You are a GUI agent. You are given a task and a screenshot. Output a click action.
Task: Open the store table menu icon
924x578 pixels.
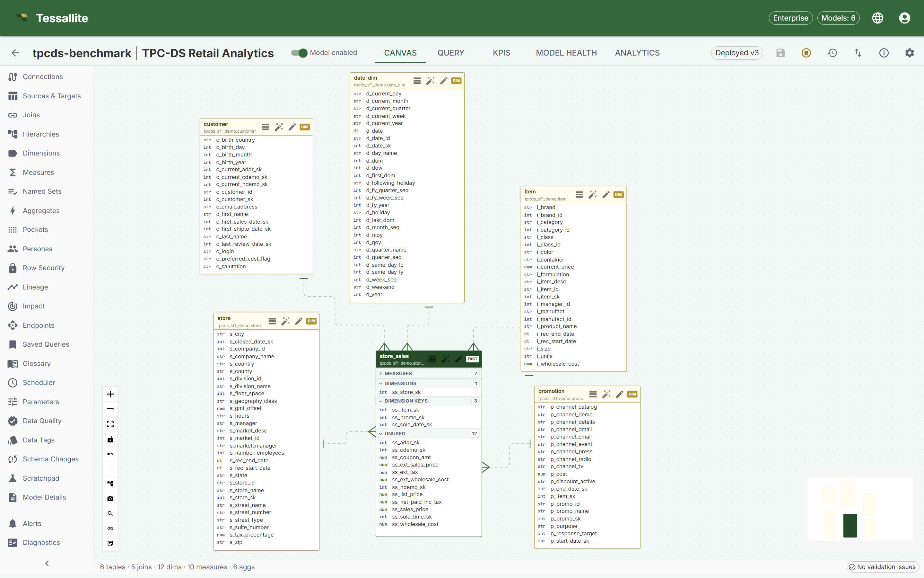tap(272, 321)
